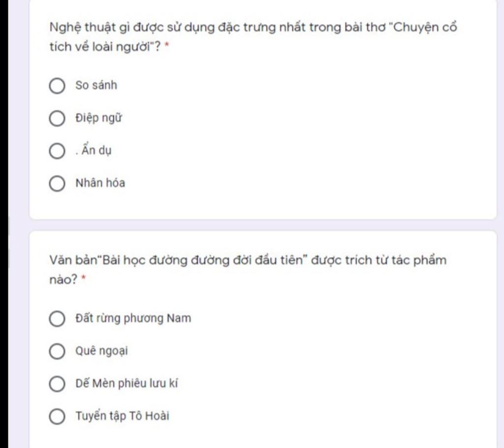This screenshot has width=504, height=448.
Task: Click the "Nhân hóa" answer label text
Action: (x=100, y=183)
